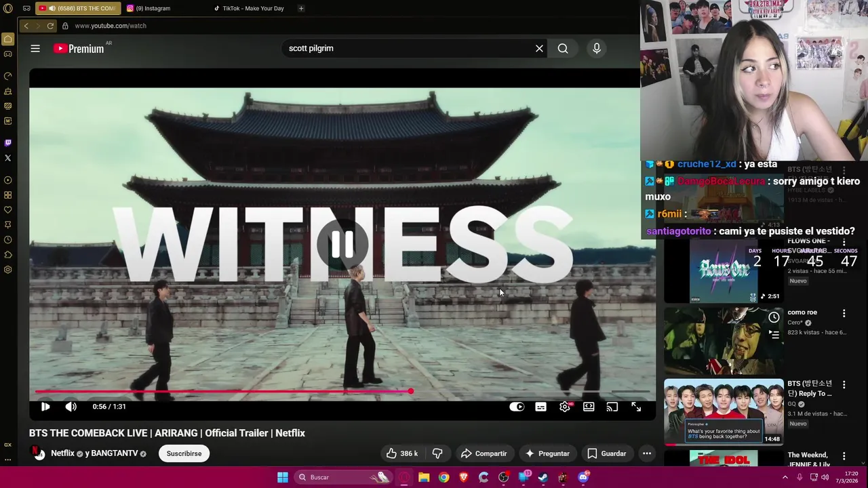Start voice search with microphone icon
The height and width of the screenshot is (488, 868).
click(x=597, y=48)
